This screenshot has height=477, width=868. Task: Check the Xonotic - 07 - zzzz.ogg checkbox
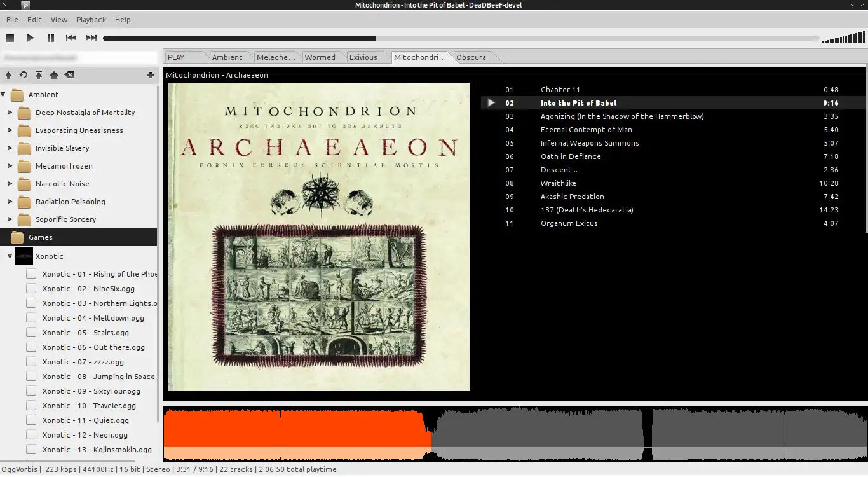click(x=31, y=362)
